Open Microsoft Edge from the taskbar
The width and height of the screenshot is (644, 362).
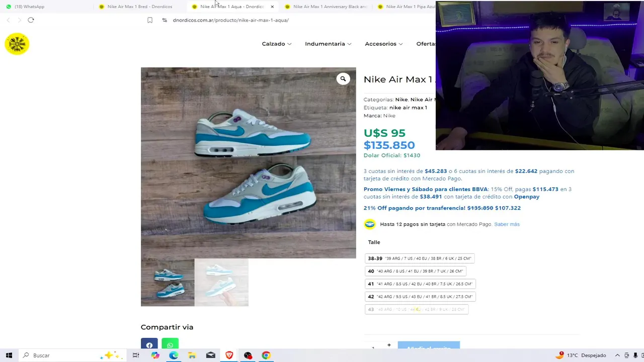174,355
